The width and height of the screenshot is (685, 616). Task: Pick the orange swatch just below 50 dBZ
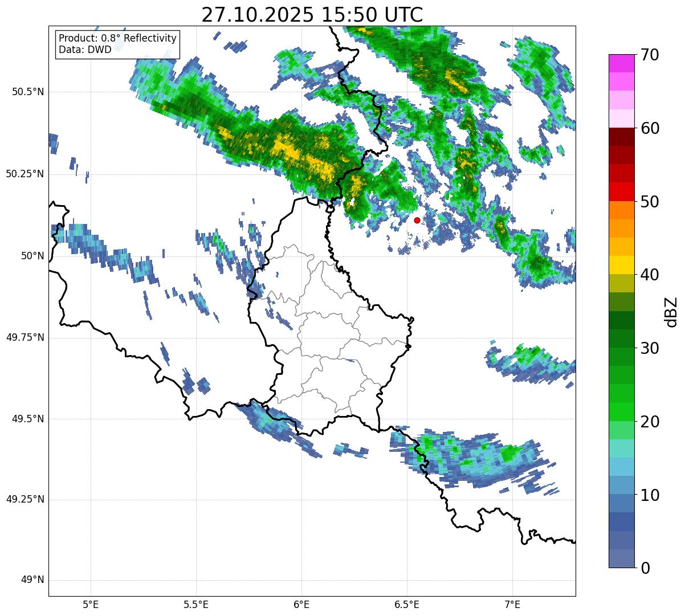tap(621, 210)
